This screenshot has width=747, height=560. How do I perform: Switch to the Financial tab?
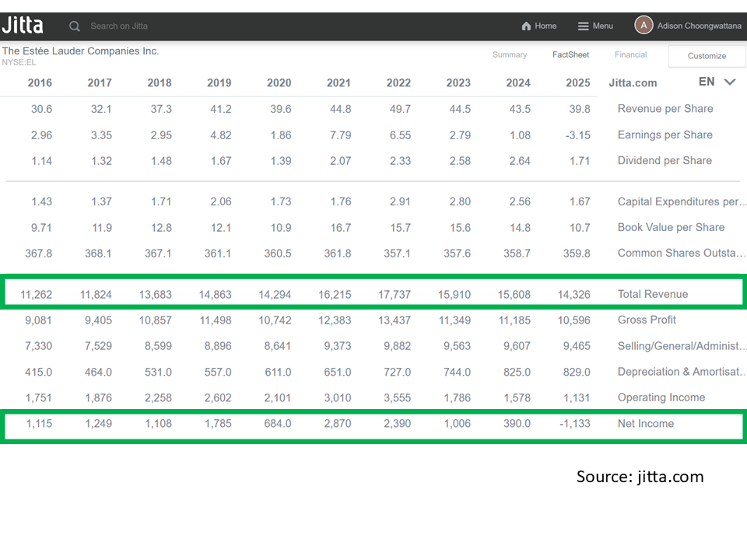pyautogui.click(x=630, y=55)
